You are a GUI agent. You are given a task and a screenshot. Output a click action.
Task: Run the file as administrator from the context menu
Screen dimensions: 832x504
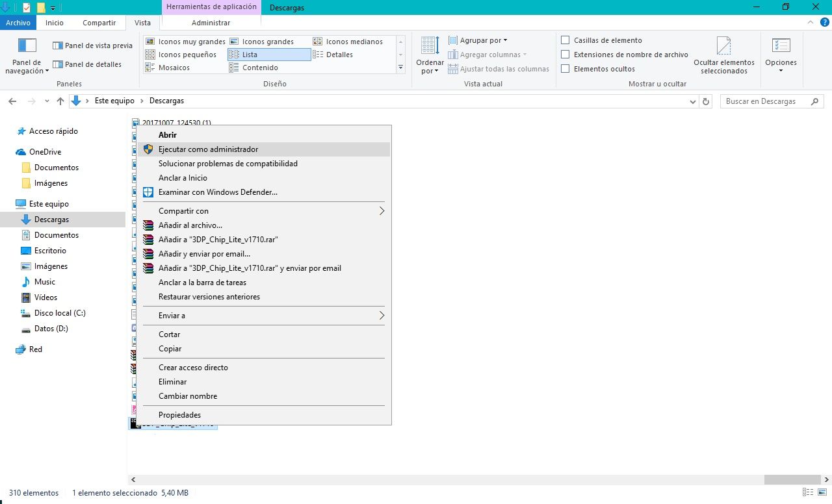(x=264, y=149)
